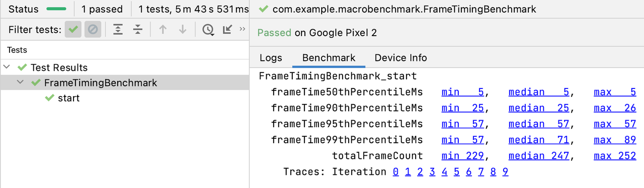Image resolution: width=644 pixels, height=188 pixels.
Task: Click the green Status progress bar
Action: coord(56,9)
